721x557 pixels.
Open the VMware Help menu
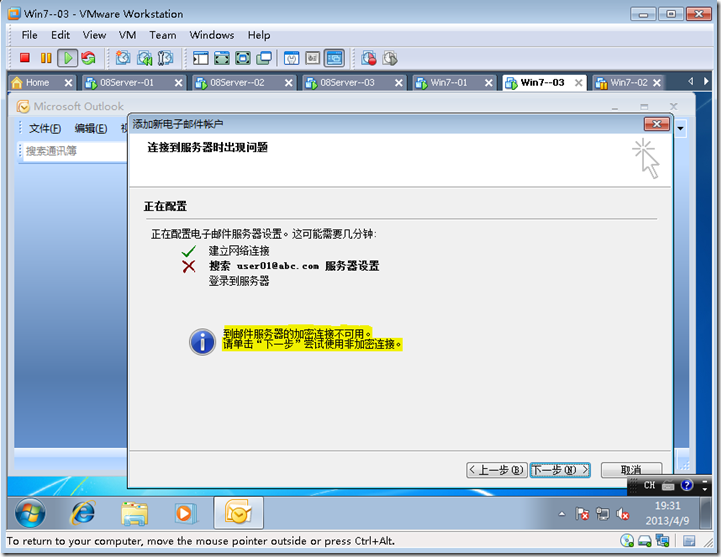point(259,35)
